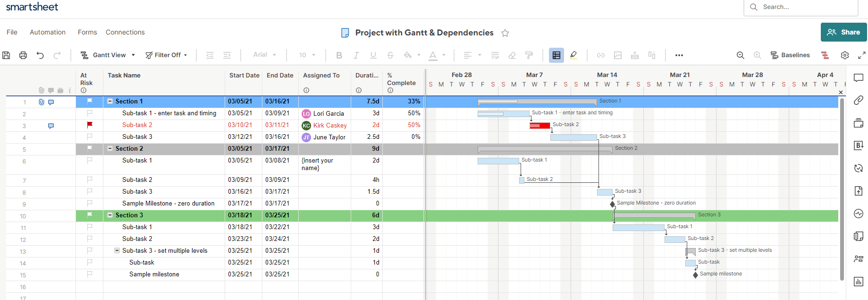The width and height of the screenshot is (868, 300).
Task: Click the Print icon
Action: pyautogui.click(x=23, y=55)
